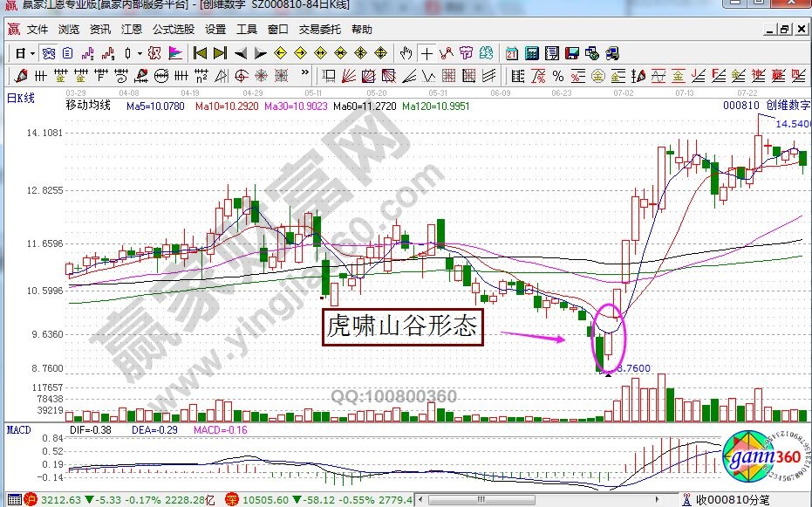This screenshot has width=812, height=507.
Task: Jump to first record arrow icon
Action: point(201,53)
